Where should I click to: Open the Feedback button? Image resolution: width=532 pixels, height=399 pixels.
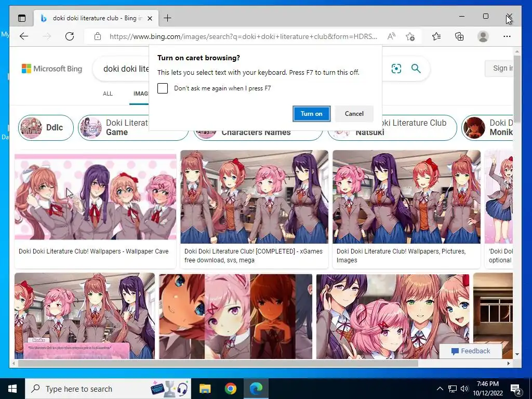[x=471, y=351]
